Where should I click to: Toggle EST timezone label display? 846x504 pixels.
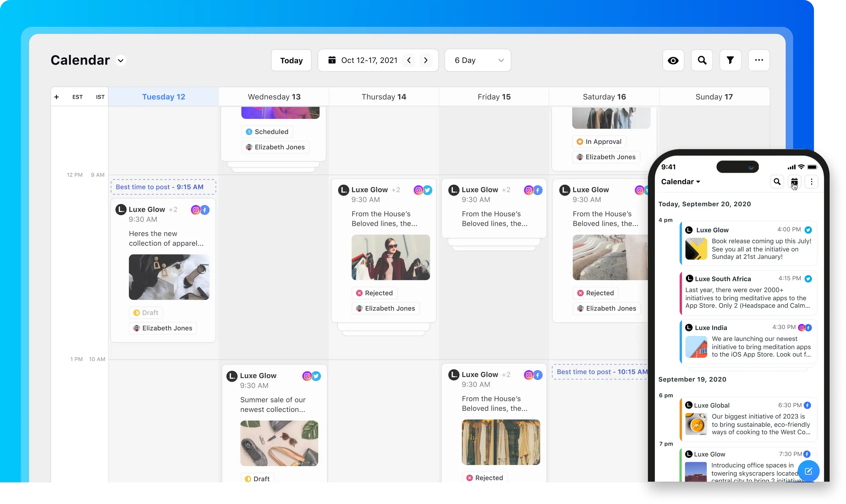click(x=77, y=97)
